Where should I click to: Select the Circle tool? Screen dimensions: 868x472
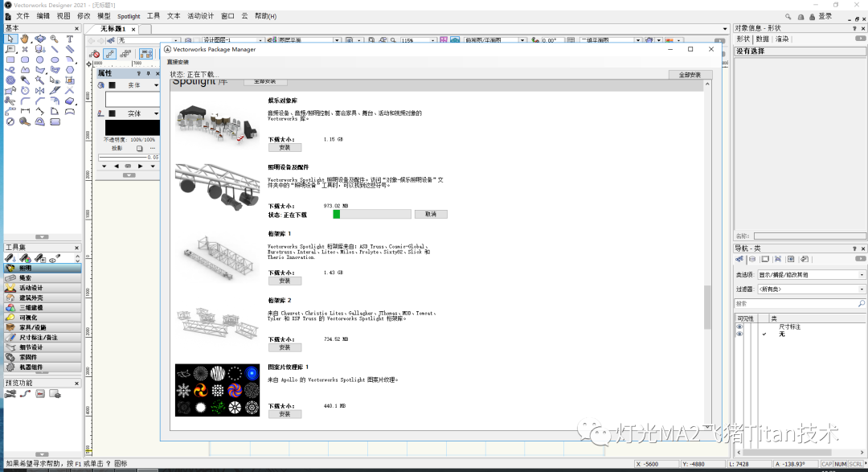coord(40,60)
